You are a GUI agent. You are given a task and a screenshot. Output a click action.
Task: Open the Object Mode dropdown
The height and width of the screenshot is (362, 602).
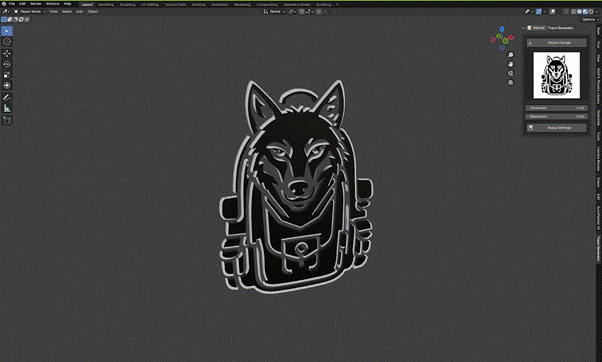coord(30,12)
